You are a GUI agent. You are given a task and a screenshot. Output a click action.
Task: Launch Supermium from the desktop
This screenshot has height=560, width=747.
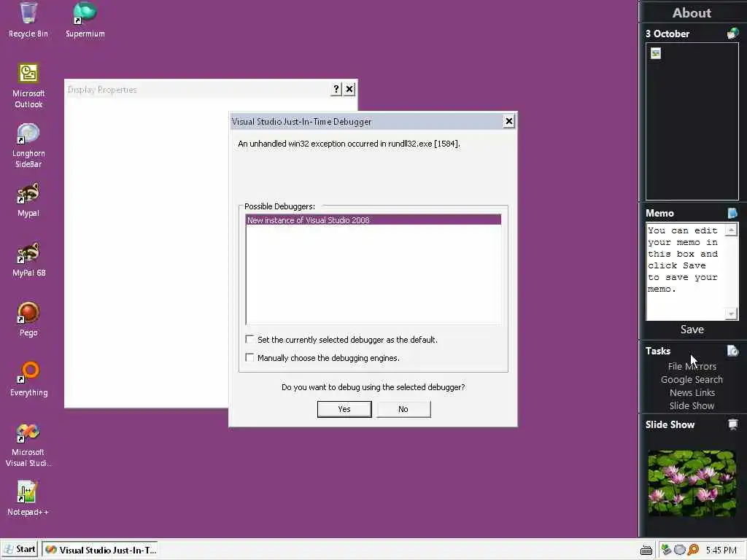coord(85,20)
